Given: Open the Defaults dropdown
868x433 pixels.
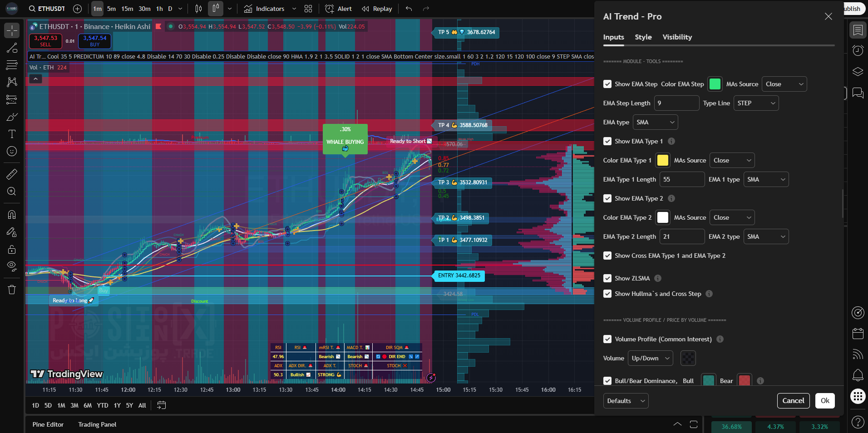Looking at the screenshot, I should point(626,401).
